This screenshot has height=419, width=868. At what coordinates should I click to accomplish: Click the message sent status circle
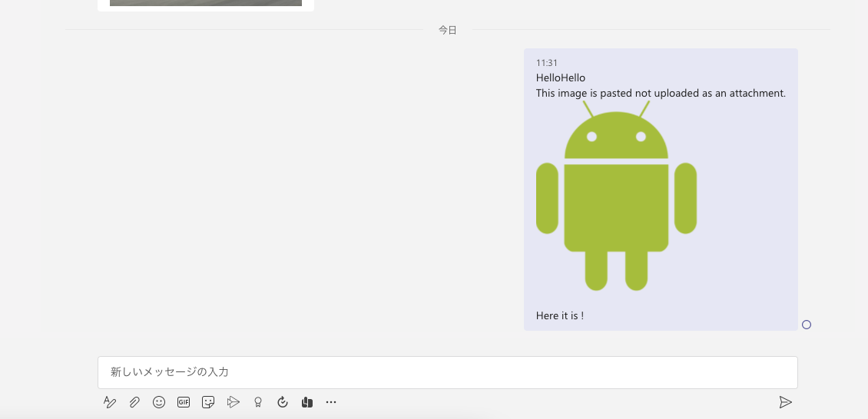click(x=807, y=325)
